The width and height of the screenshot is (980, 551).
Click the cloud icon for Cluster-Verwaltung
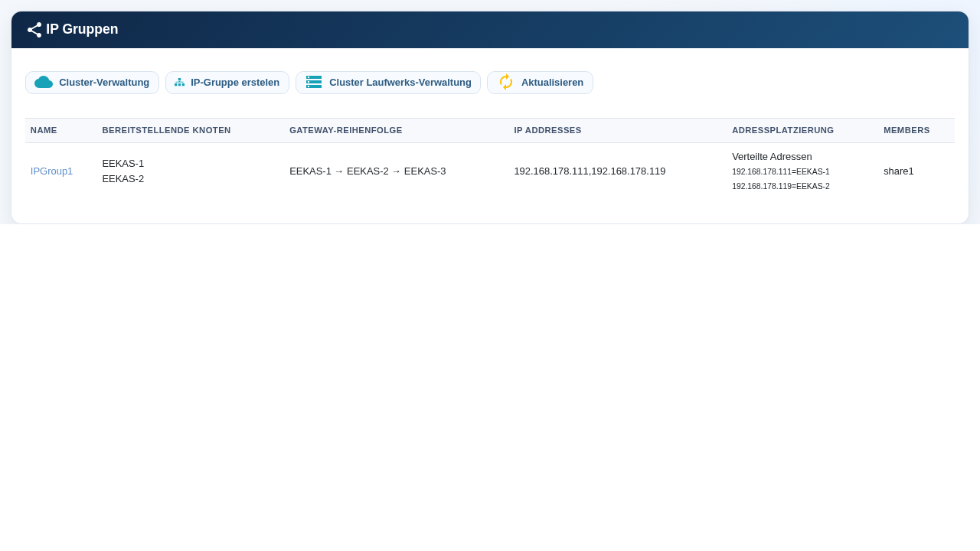coord(44,82)
